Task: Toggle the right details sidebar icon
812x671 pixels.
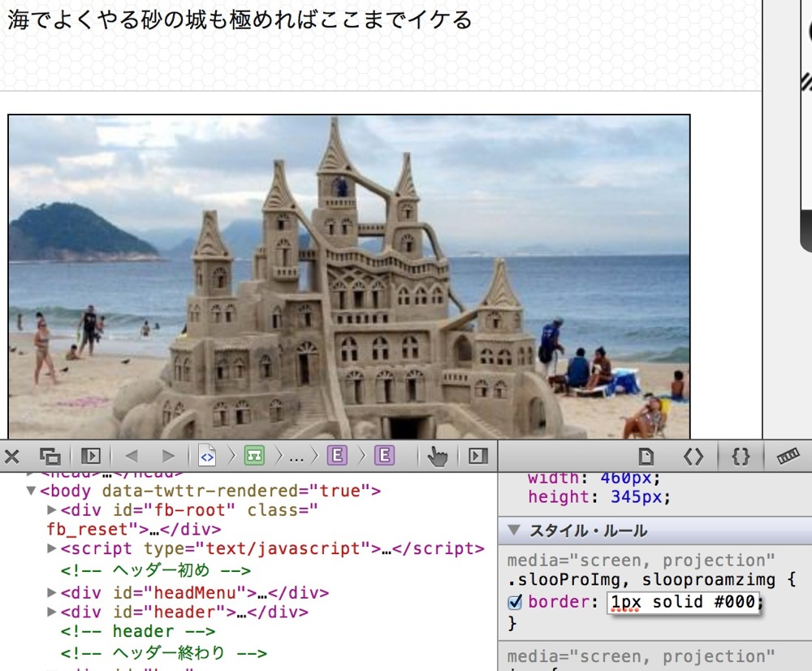Action: point(478,456)
